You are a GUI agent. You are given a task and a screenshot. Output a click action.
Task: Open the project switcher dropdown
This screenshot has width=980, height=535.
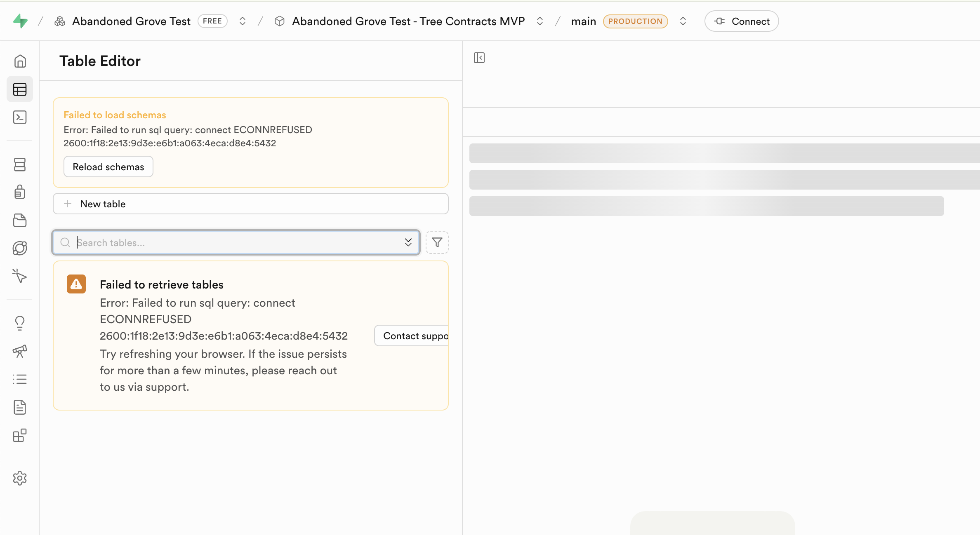tap(539, 21)
